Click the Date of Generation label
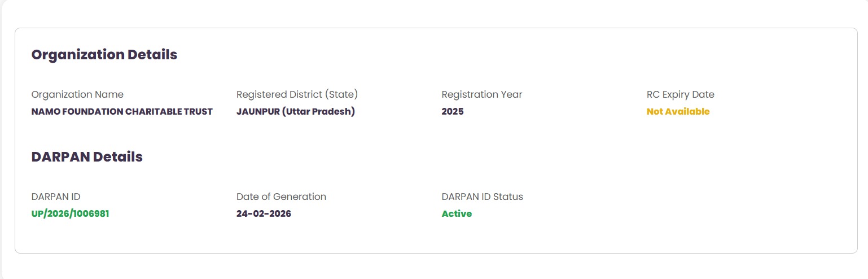 (x=281, y=197)
